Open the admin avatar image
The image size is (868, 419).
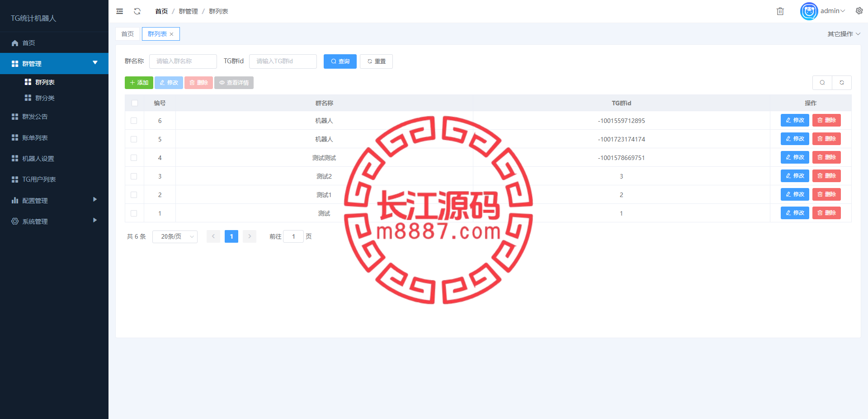[x=809, y=11]
